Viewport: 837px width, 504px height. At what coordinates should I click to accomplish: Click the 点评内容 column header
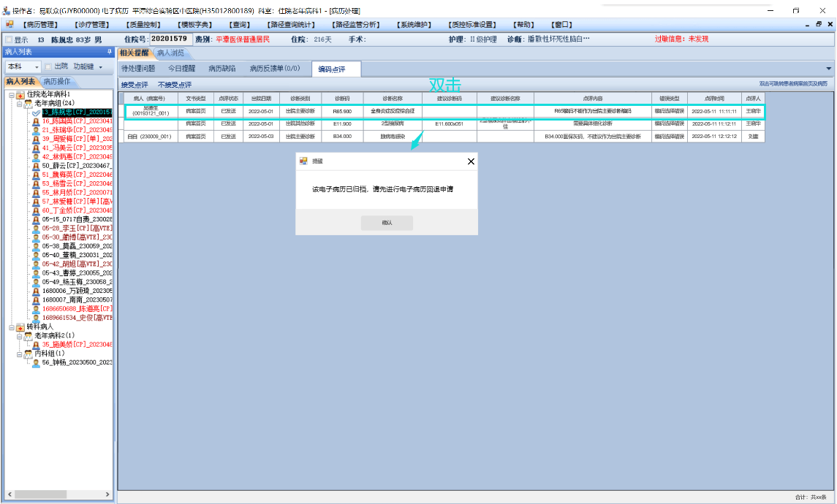coord(593,99)
